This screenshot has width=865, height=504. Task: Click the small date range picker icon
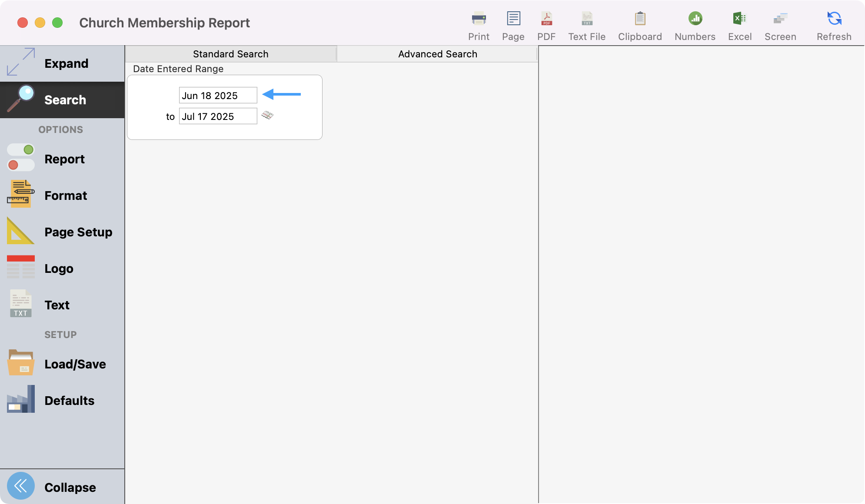point(267,115)
